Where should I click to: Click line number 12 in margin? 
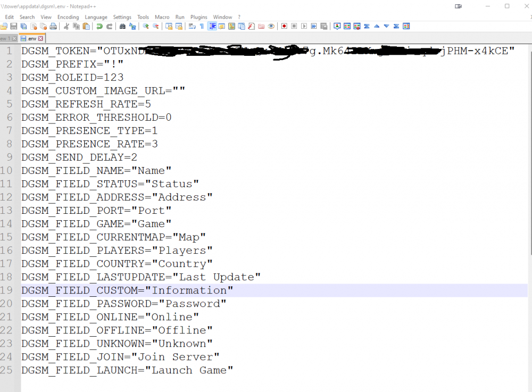[6, 197]
